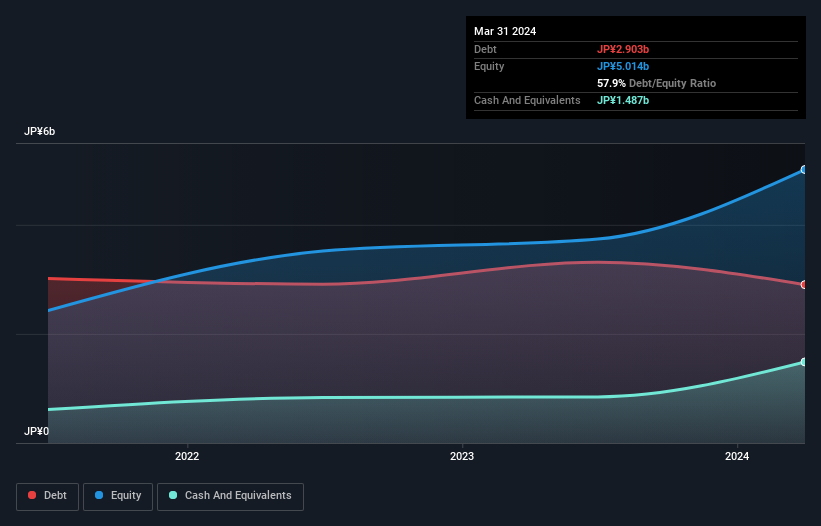The height and width of the screenshot is (526, 821).
Task: Toggle the Equity legend button
Action: (x=118, y=496)
